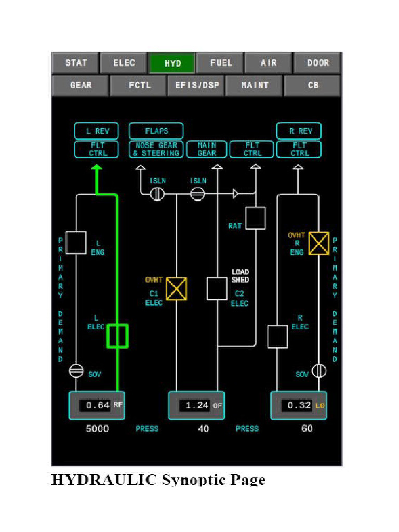
Task: Open the FUEL synoptic tab
Action: click(220, 63)
